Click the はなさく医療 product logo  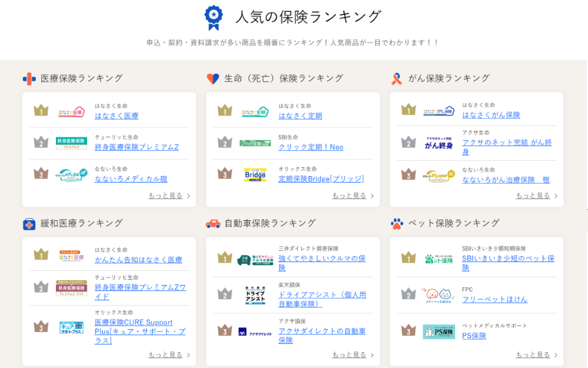tap(72, 111)
